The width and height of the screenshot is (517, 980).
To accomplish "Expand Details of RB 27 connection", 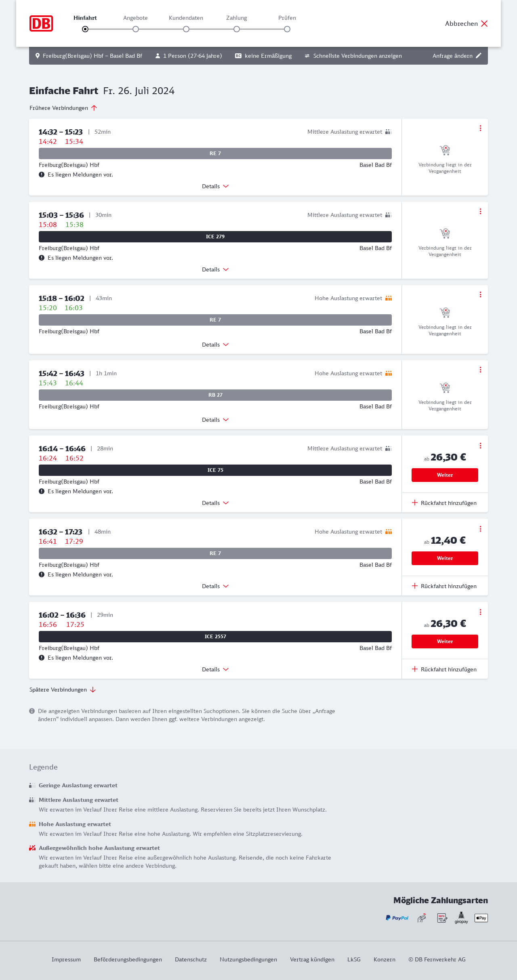I will coord(215,420).
